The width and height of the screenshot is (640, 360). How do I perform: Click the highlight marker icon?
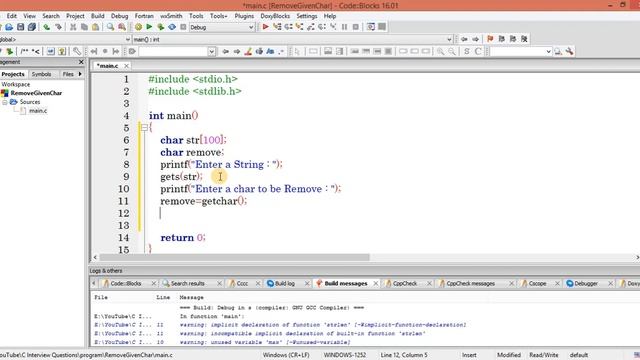[x=248, y=51]
